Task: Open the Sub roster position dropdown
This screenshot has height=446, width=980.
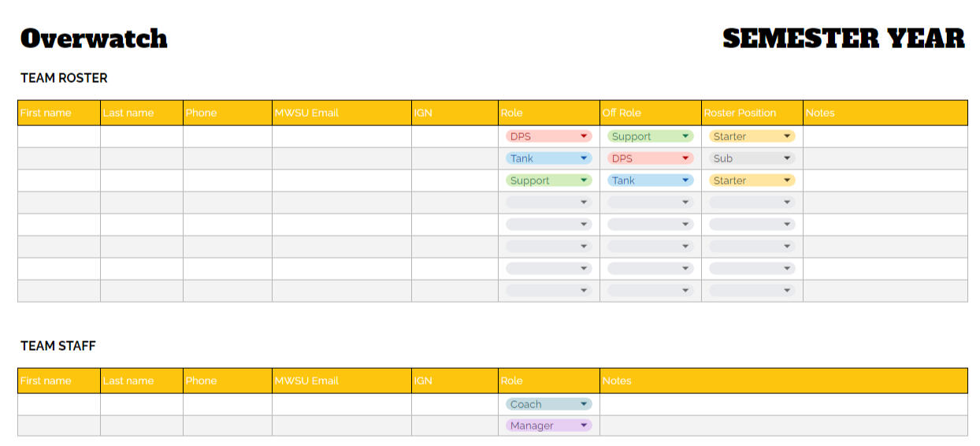Action: pyautogui.click(x=752, y=158)
